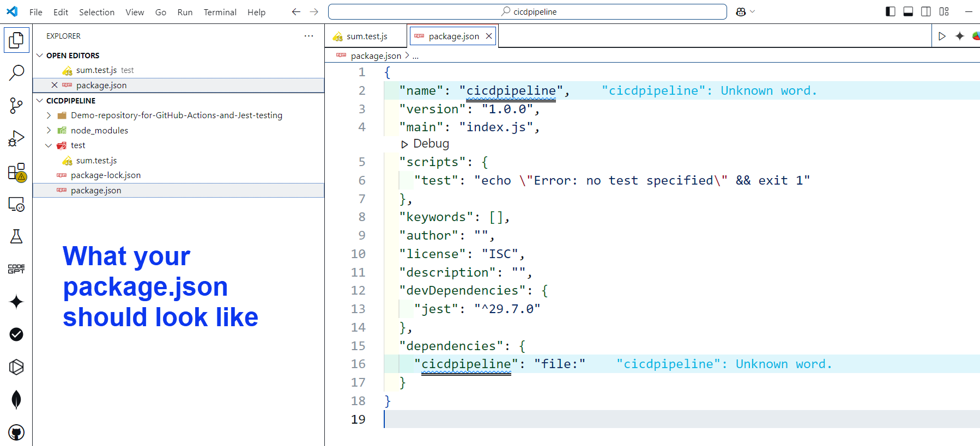
Task: Open the Source Control view
Action: click(x=16, y=106)
